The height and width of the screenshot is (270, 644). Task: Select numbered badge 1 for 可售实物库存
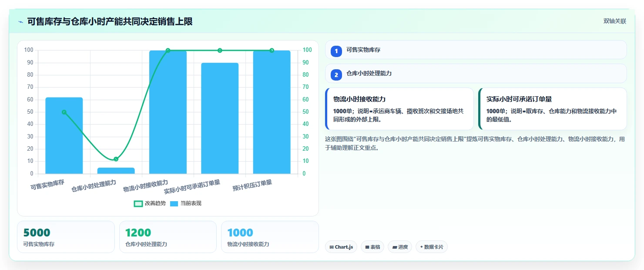(336, 51)
